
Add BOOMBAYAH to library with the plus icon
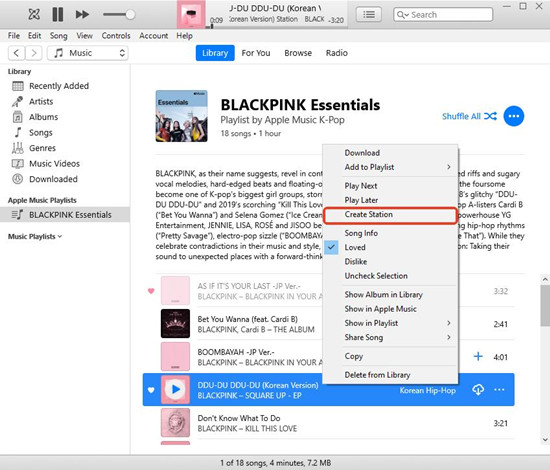click(x=478, y=357)
